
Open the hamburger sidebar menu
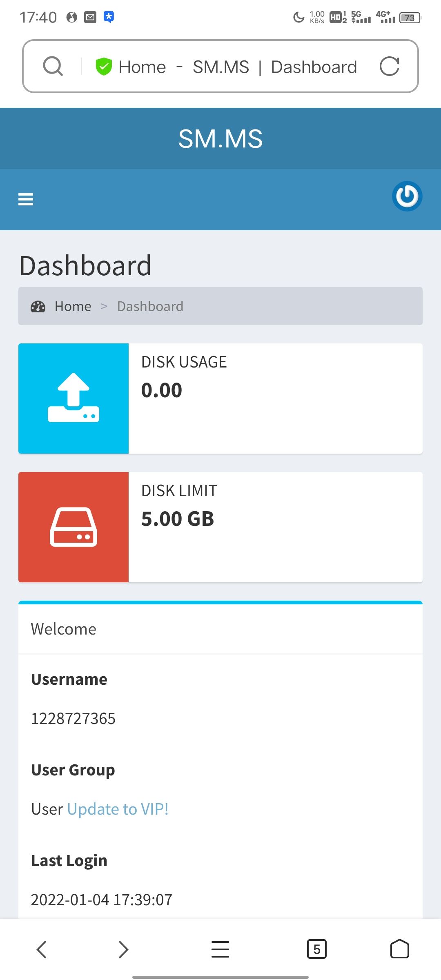click(26, 199)
